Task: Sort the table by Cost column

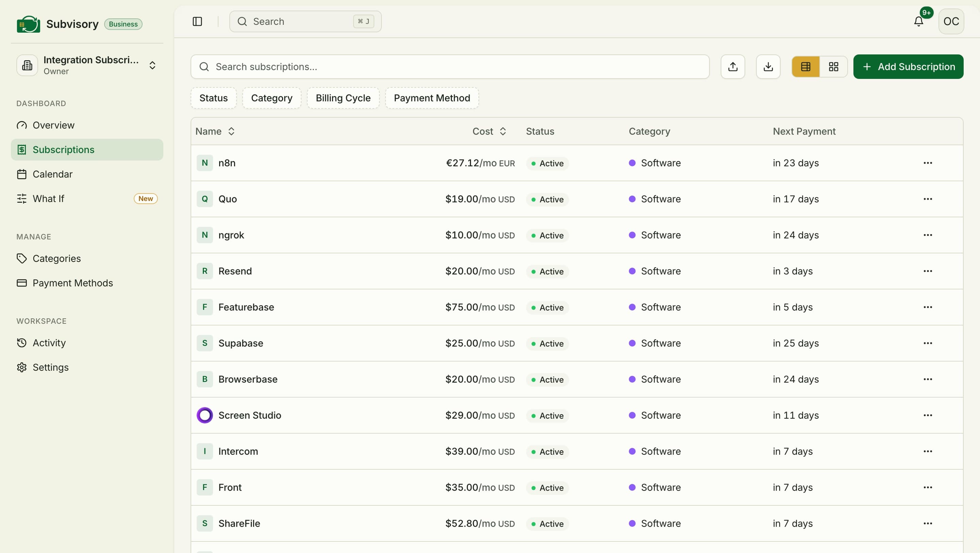Action: tap(489, 131)
